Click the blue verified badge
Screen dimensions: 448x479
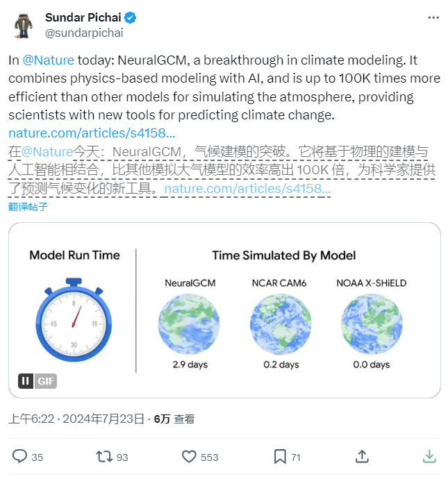point(130,18)
